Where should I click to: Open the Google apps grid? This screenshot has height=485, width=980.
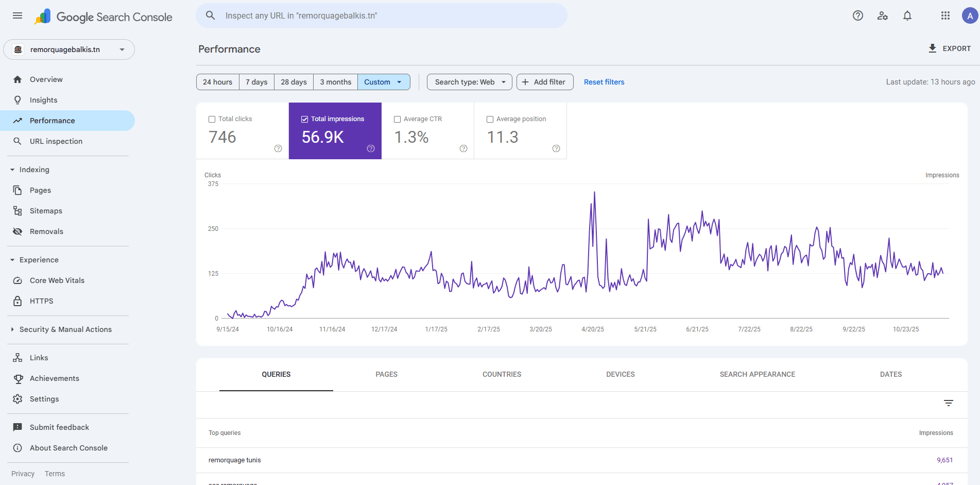tap(945, 15)
